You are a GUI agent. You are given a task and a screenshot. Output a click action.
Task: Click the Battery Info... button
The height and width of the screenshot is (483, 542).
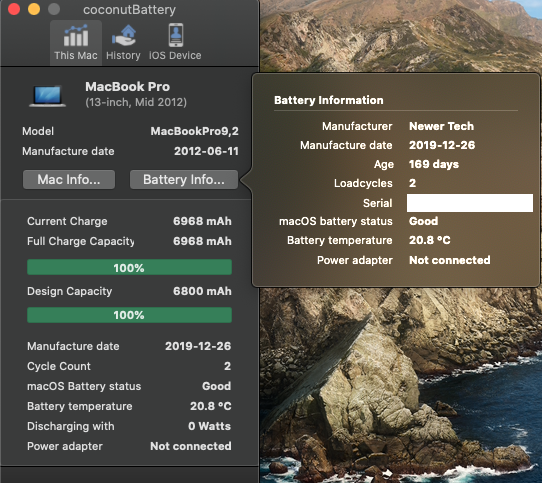[184, 179]
